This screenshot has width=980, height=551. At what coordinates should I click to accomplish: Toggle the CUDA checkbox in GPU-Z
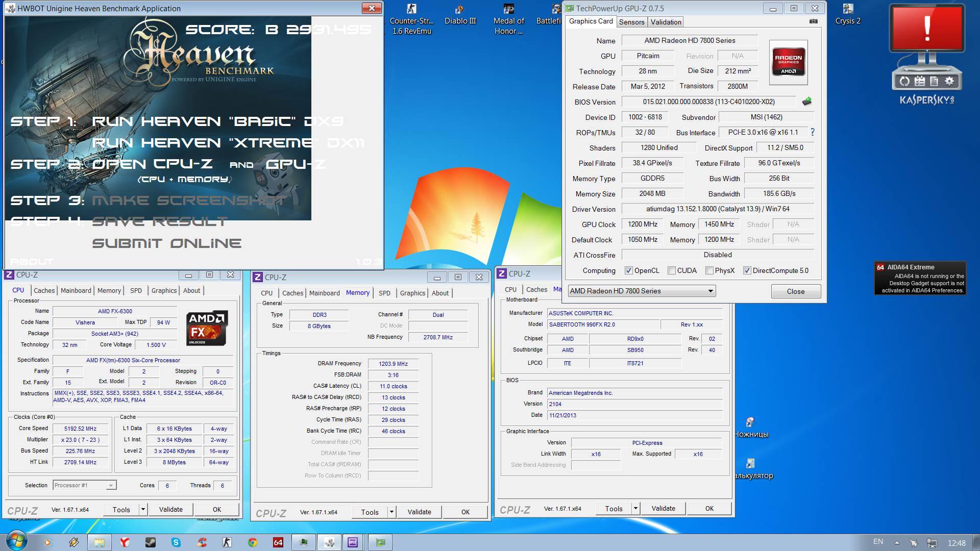click(672, 270)
